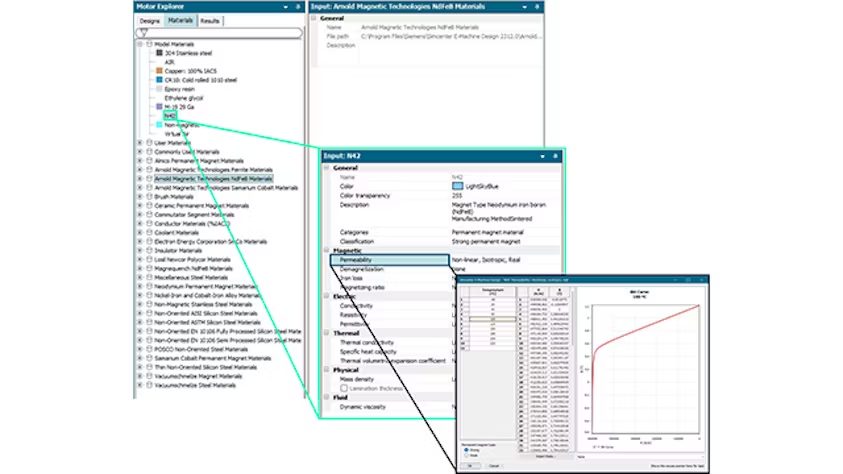This screenshot has height=474, width=843.
Task: Expand the User Materials tree node
Action: [140, 143]
